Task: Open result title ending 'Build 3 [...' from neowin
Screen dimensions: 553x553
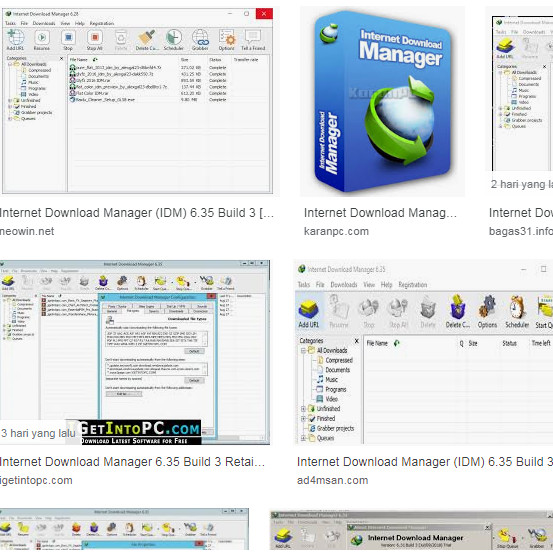Action: point(136,213)
